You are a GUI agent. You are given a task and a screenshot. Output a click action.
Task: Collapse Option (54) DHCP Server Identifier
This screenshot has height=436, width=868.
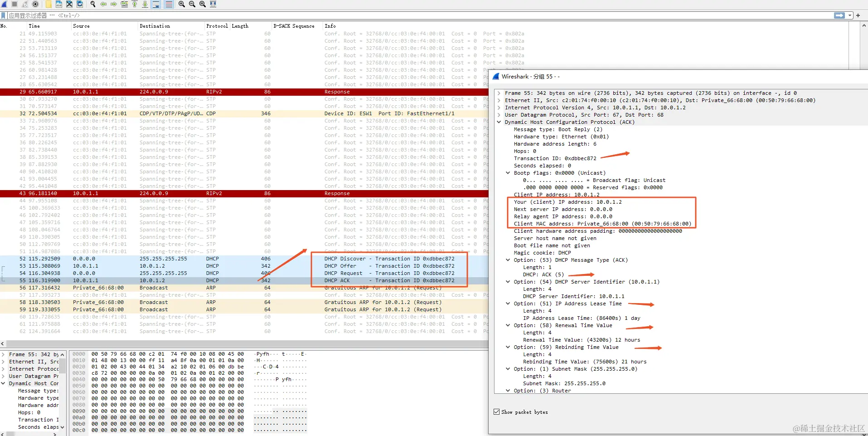(x=508, y=282)
